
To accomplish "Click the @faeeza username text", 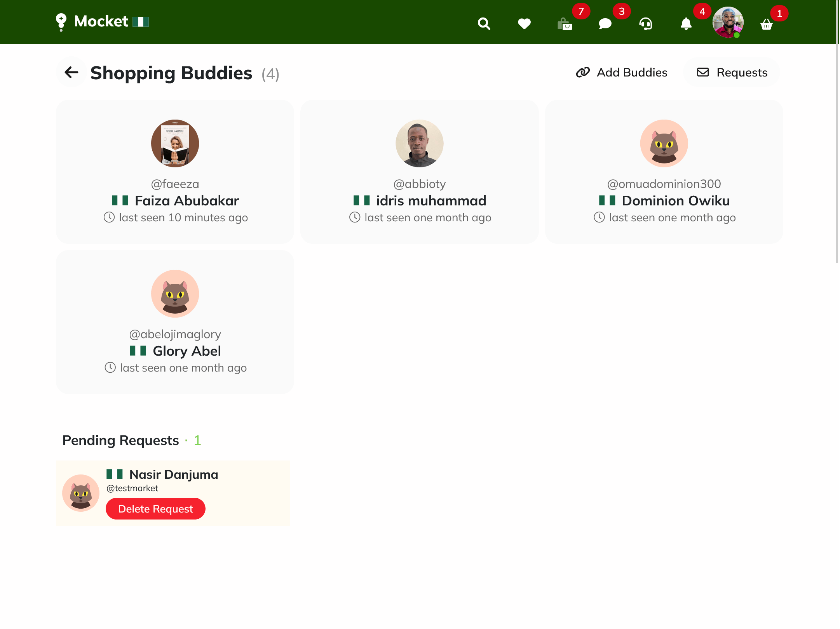I will (174, 184).
